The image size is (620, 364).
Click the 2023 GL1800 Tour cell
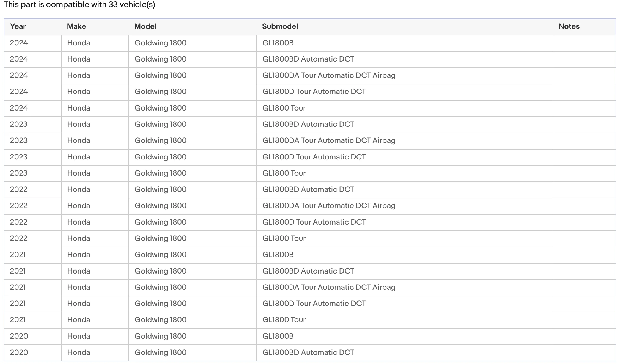405,173
